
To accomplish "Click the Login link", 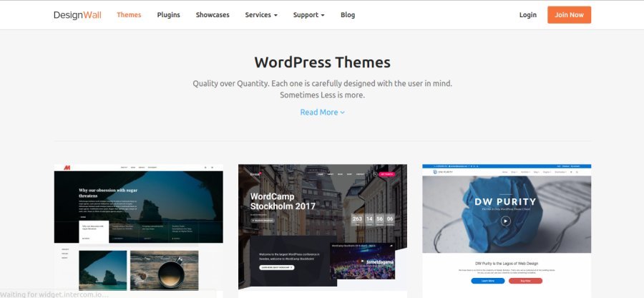I will [x=528, y=15].
